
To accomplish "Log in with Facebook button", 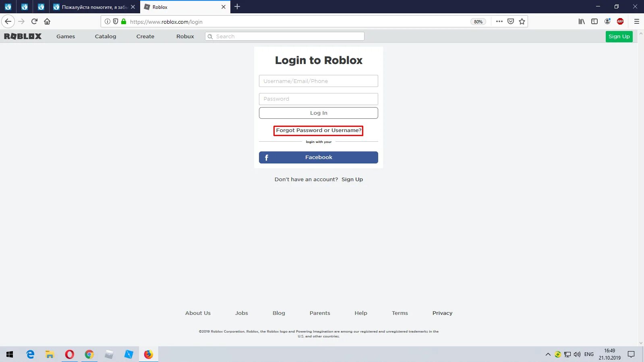I will [318, 157].
